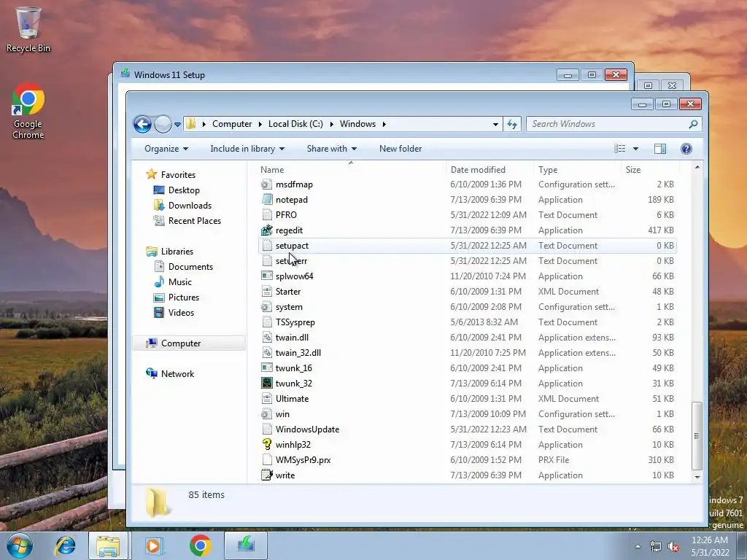The height and width of the screenshot is (560, 747).
Task: Open Recent Places in navigation pane
Action: pyautogui.click(x=194, y=220)
